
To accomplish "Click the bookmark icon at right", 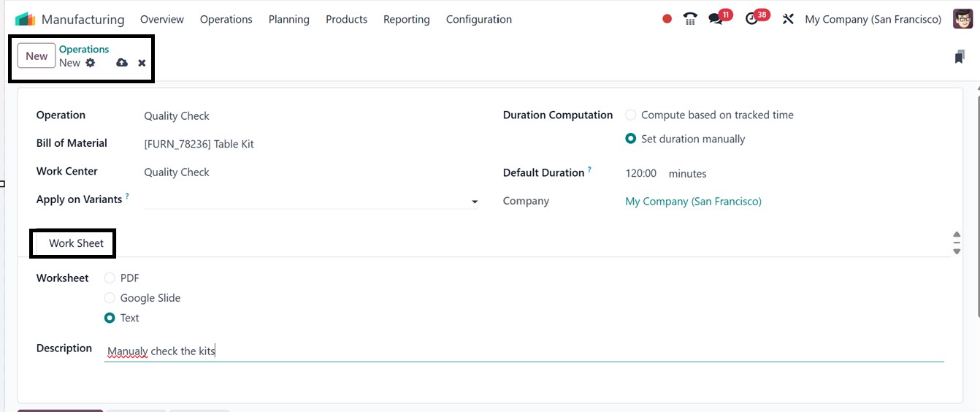I will click(960, 57).
